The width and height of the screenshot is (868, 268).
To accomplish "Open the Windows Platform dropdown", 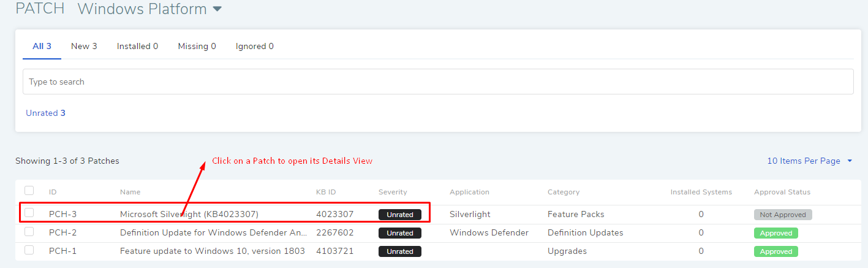I will 149,9.
